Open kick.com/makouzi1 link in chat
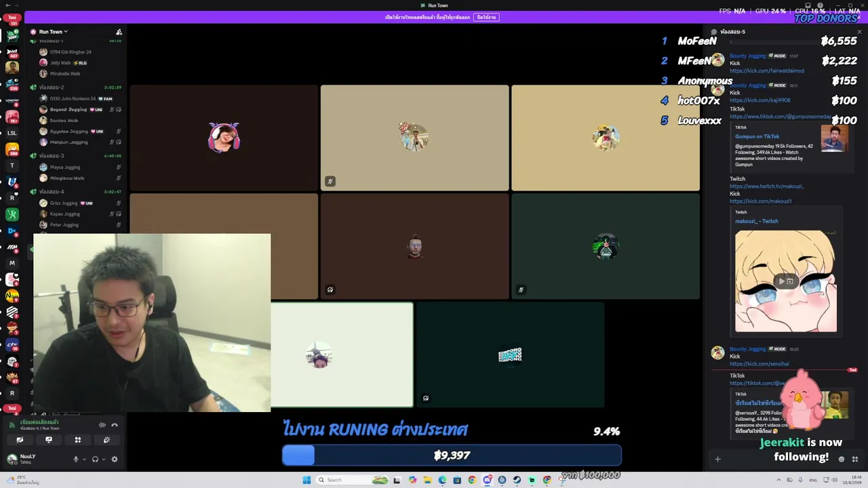 click(x=761, y=201)
